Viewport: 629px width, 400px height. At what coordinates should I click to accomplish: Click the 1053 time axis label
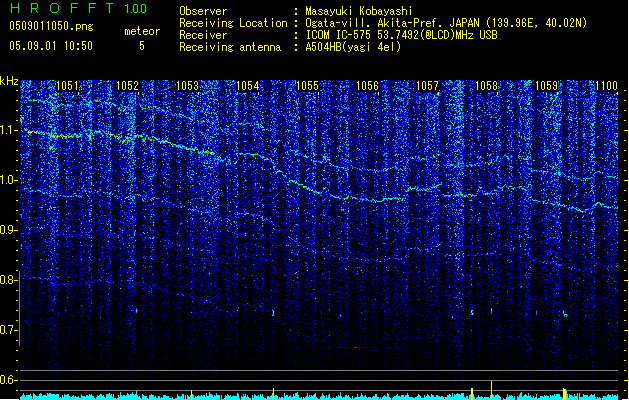(x=187, y=86)
